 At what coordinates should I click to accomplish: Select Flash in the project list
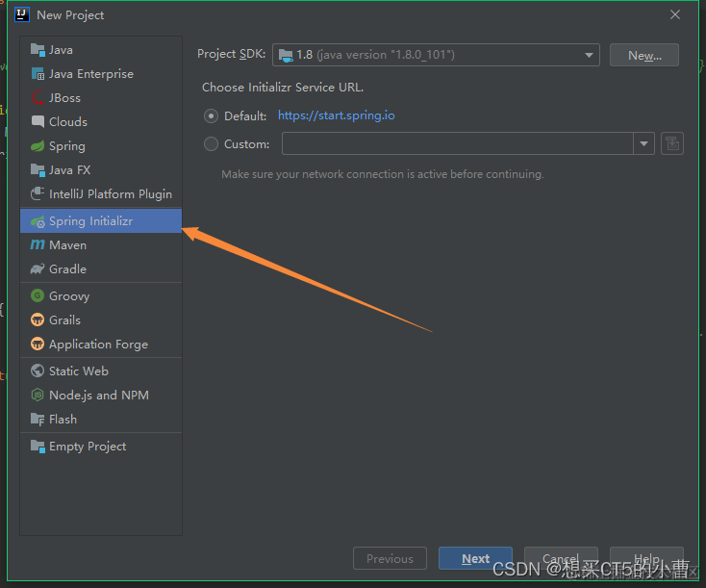tap(101, 419)
